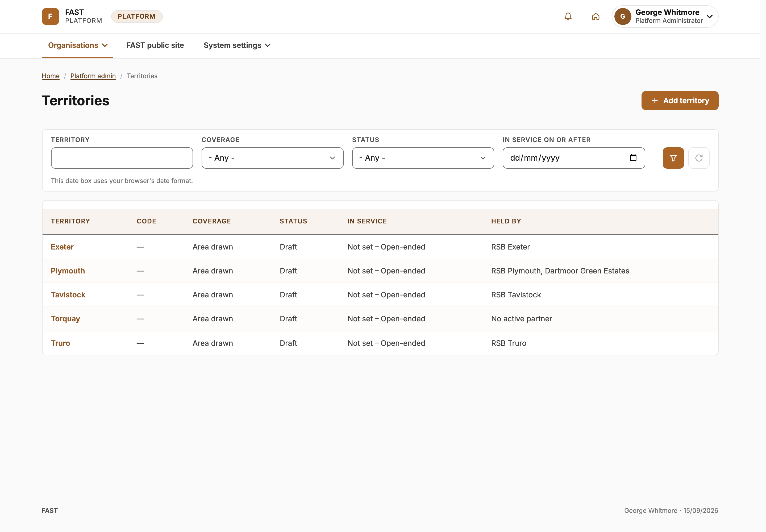Click the STATUS column header

293,221
